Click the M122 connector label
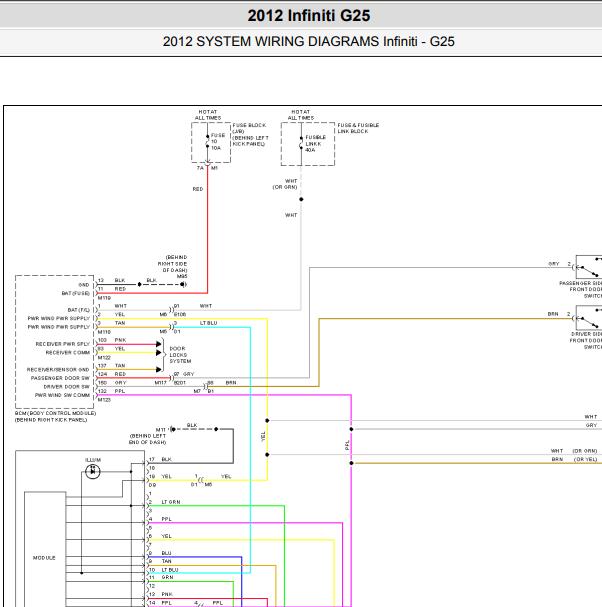 104,357
